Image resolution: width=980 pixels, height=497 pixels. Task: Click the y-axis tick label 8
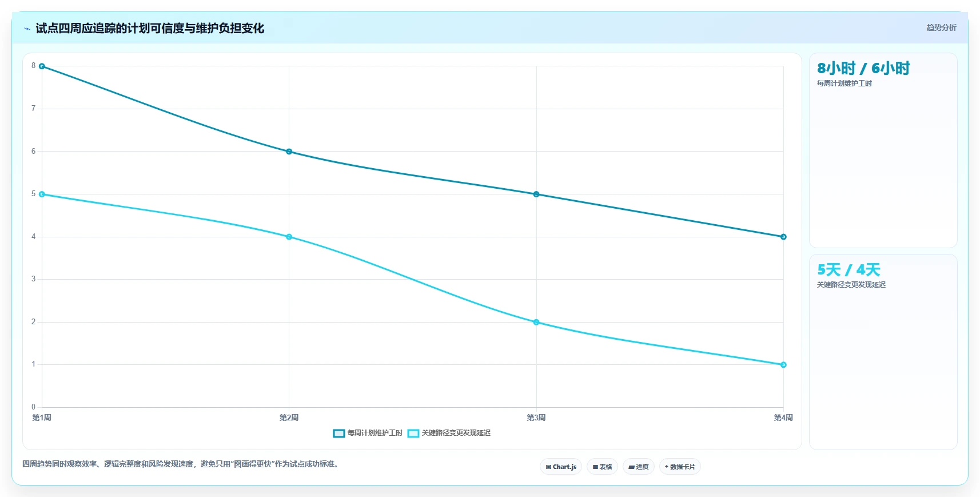click(x=33, y=66)
